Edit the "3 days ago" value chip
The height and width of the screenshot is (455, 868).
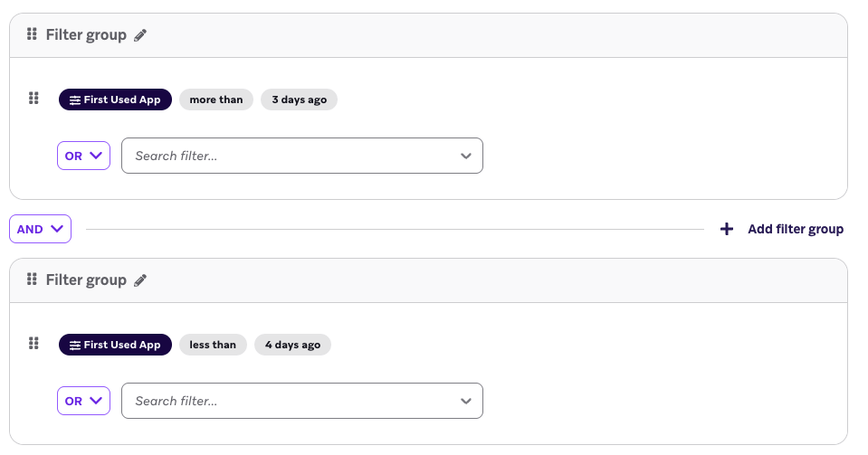click(299, 100)
